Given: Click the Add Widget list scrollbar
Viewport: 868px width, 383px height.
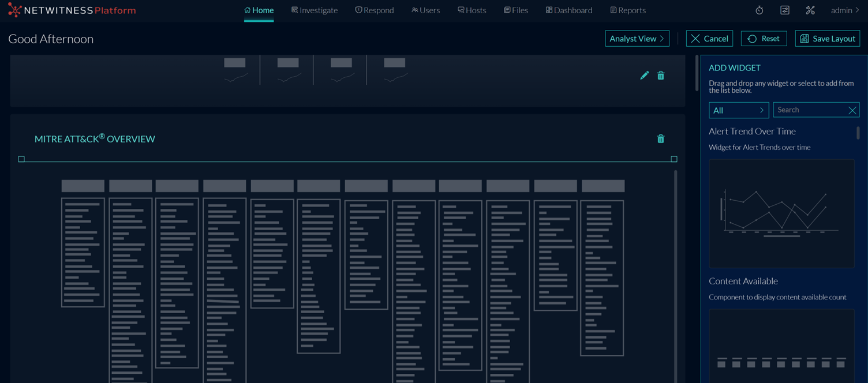Looking at the screenshot, I should 858,133.
